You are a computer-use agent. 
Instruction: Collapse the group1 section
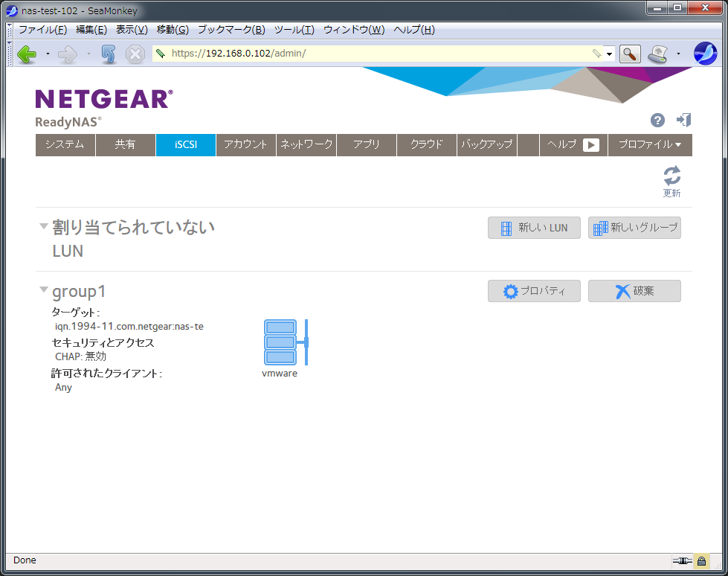tap(44, 289)
